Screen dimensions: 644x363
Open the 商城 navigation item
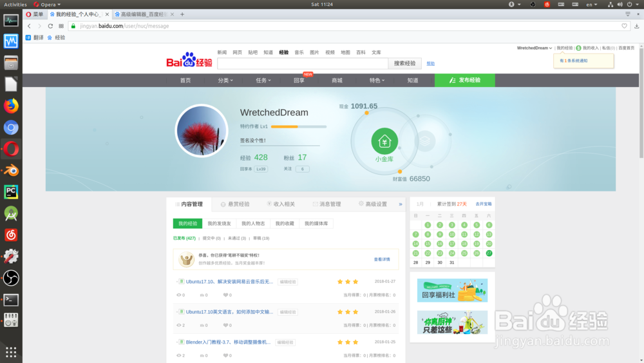(337, 81)
